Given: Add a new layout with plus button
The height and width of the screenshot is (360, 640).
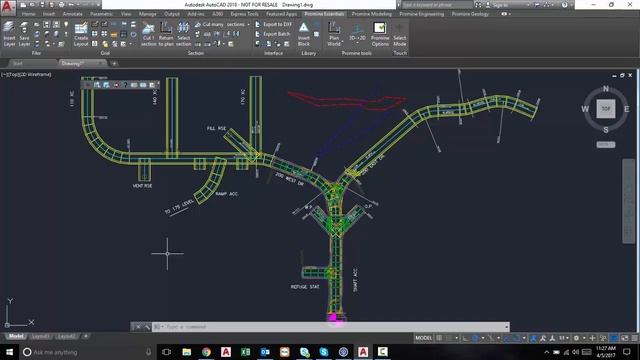Looking at the screenshot, I should (86, 336).
